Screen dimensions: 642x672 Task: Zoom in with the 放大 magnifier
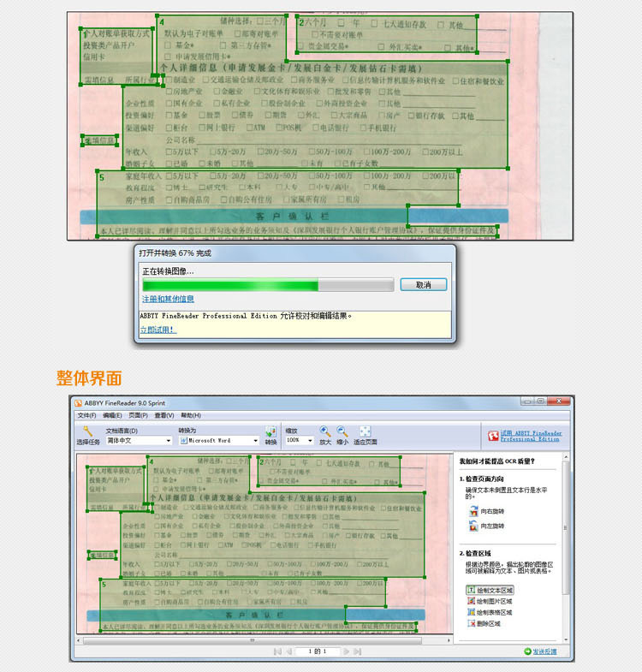325,431
